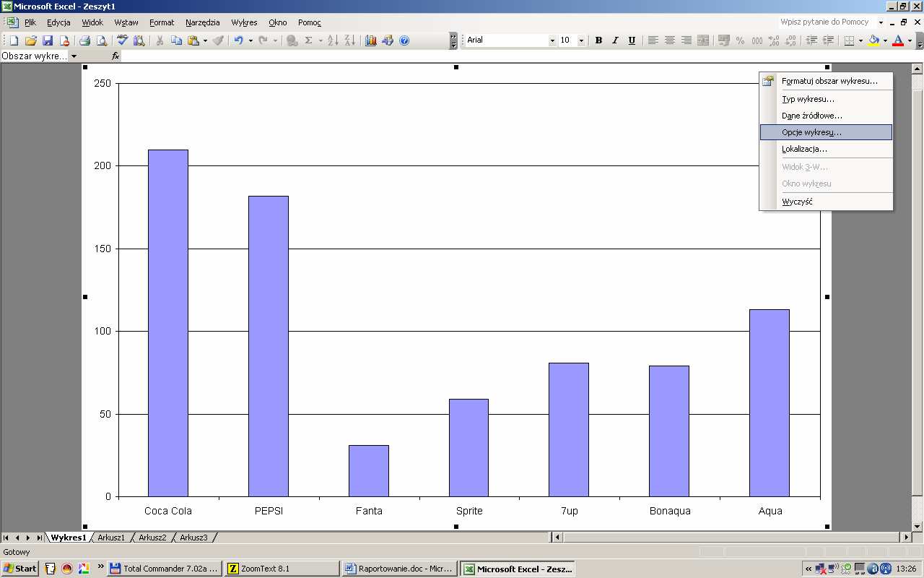Screen dimensions: 924x578
Task: Click the fx insert function icon
Action: (x=115, y=56)
